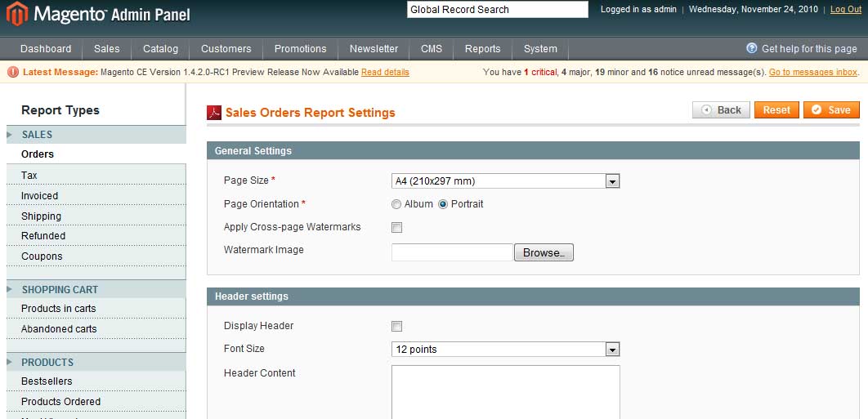Click the latest message warning icon
This screenshot has width=868, height=419.
(x=12, y=72)
